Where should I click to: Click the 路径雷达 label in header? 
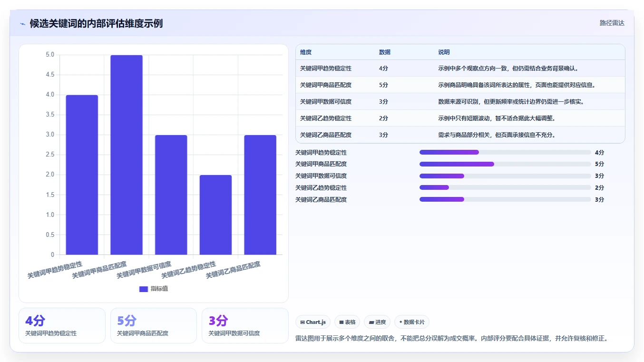[x=612, y=23]
